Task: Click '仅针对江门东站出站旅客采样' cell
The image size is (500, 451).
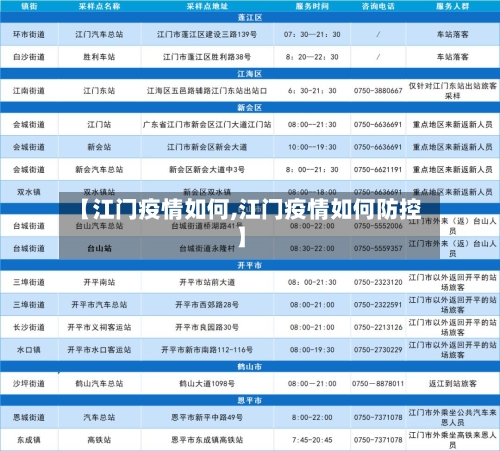Action: (452, 91)
